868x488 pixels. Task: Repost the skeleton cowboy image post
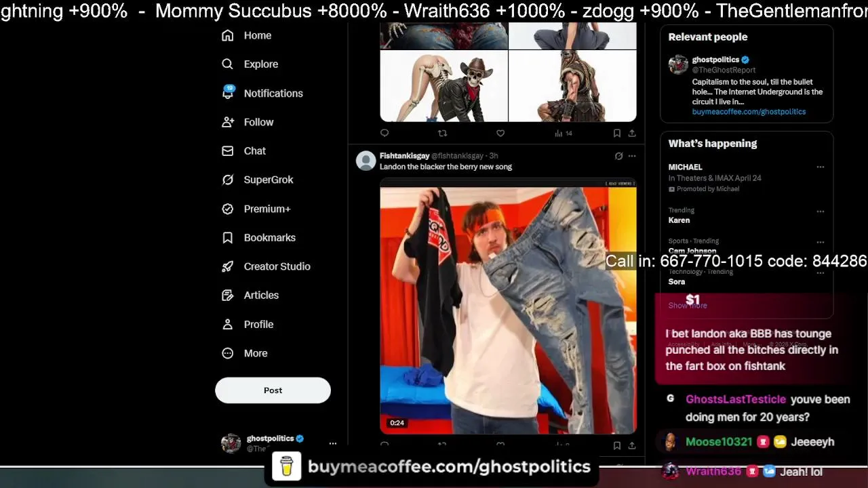click(442, 133)
